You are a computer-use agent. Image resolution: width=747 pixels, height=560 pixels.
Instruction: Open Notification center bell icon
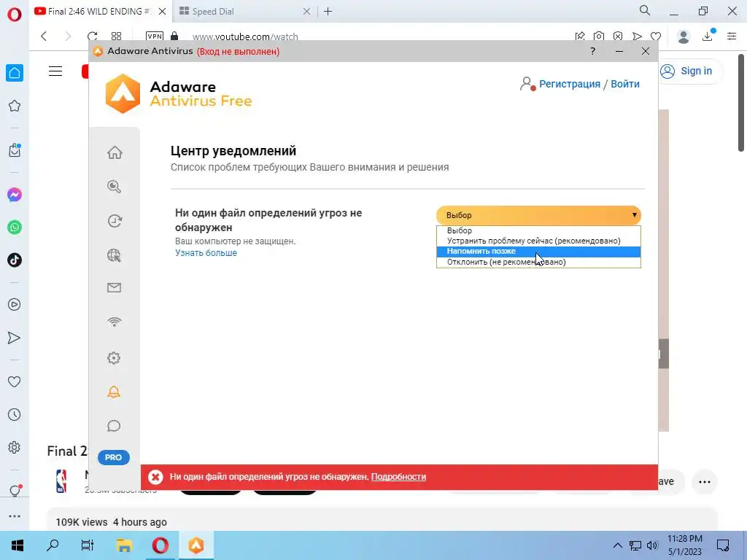(114, 392)
